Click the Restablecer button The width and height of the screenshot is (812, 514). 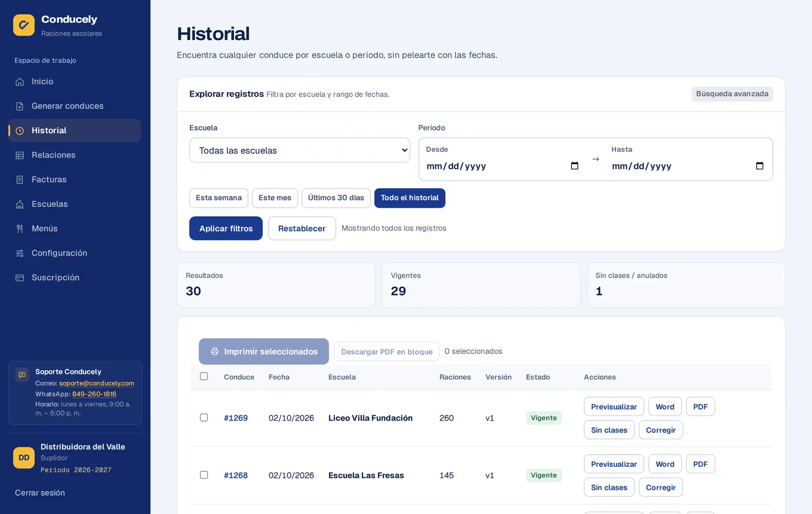coord(302,229)
